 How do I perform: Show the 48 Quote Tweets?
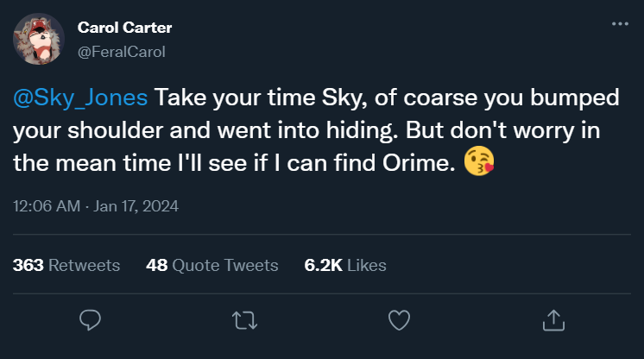(x=212, y=265)
